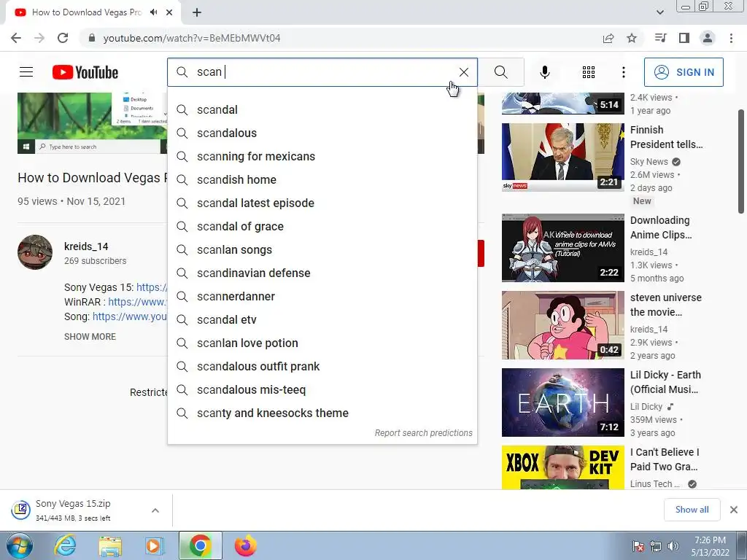Viewport: 747px width, 560px height.
Task: Close the Vegas Pro tab
Action: click(x=169, y=12)
